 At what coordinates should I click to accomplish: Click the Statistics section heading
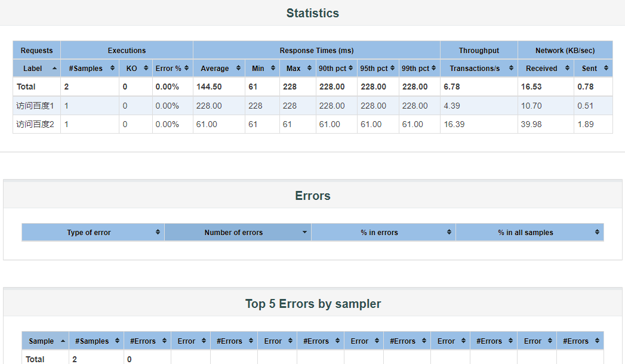313,13
